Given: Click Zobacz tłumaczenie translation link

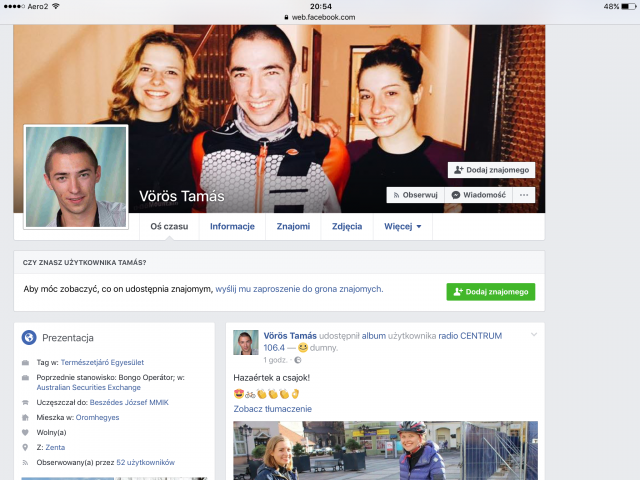Looking at the screenshot, I should (272, 408).
